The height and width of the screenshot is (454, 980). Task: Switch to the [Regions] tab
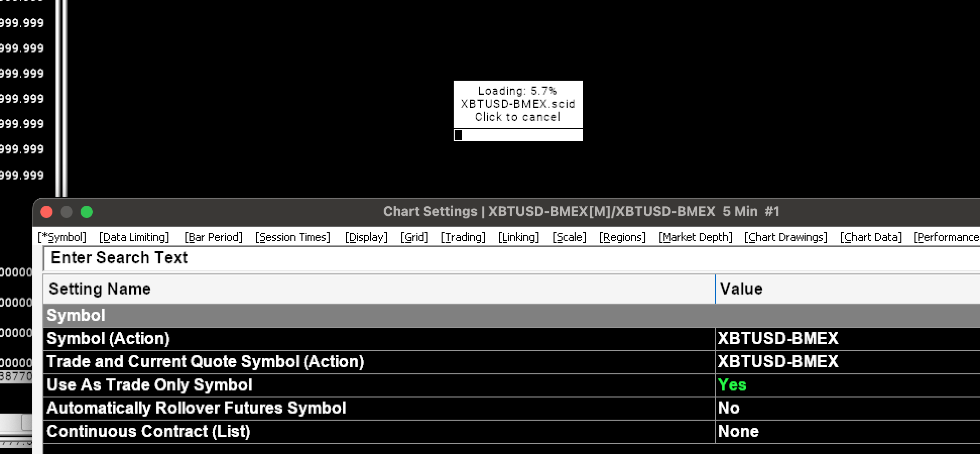[x=622, y=237]
